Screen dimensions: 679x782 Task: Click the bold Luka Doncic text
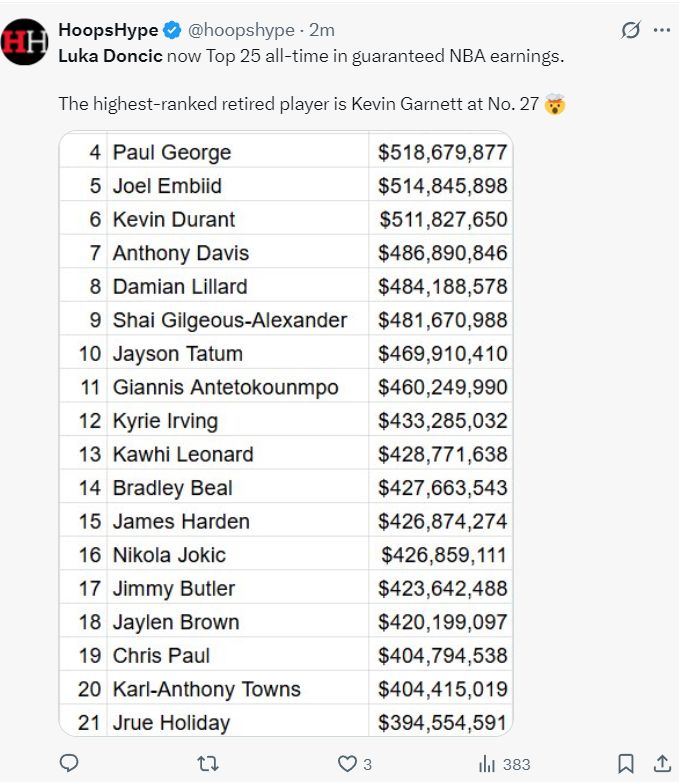coord(110,55)
